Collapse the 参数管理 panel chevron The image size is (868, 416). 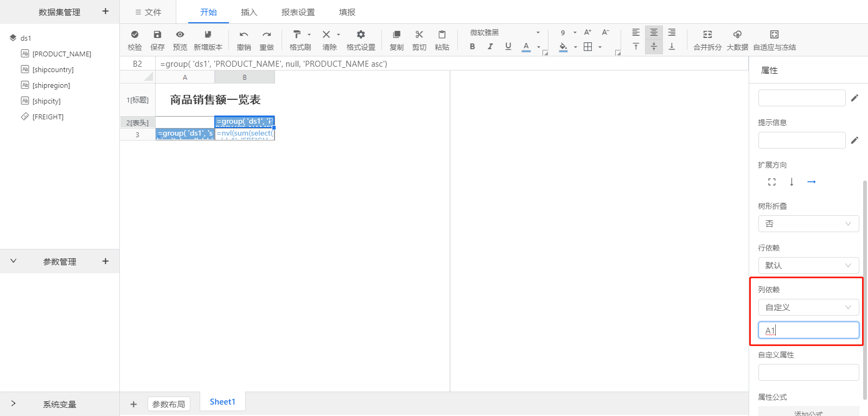click(x=14, y=261)
